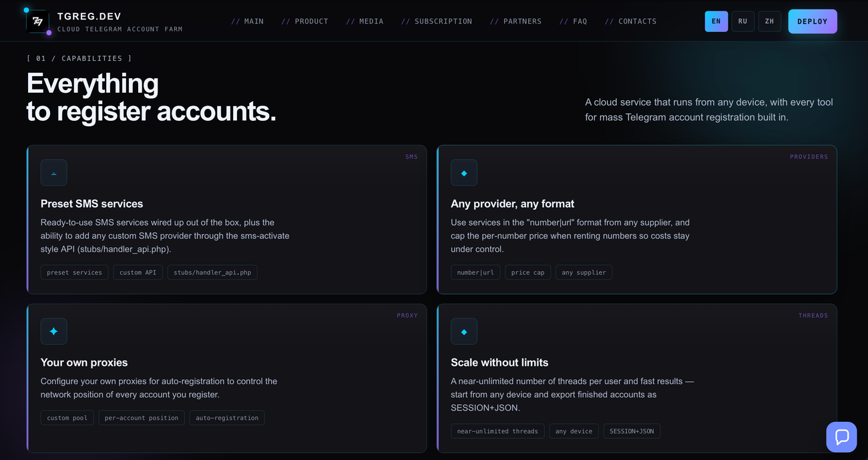Click the 'Everything to register accounts.' headline
The image size is (868, 460).
click(151, 97)
